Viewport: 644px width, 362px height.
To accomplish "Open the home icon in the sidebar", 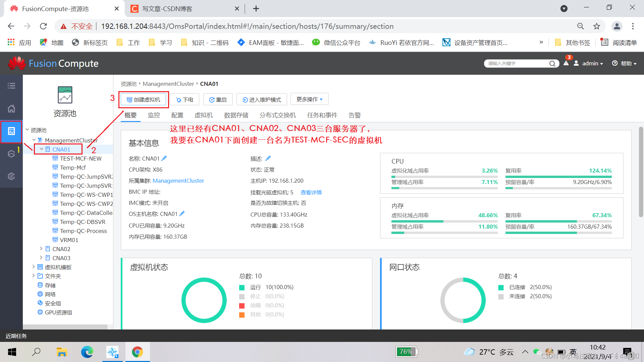I will pos(11,109).
